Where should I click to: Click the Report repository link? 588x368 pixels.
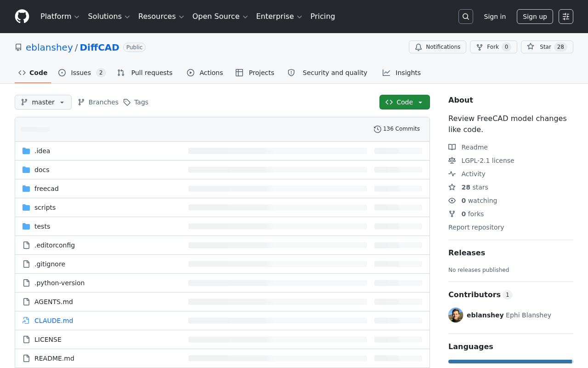(476, 227)
